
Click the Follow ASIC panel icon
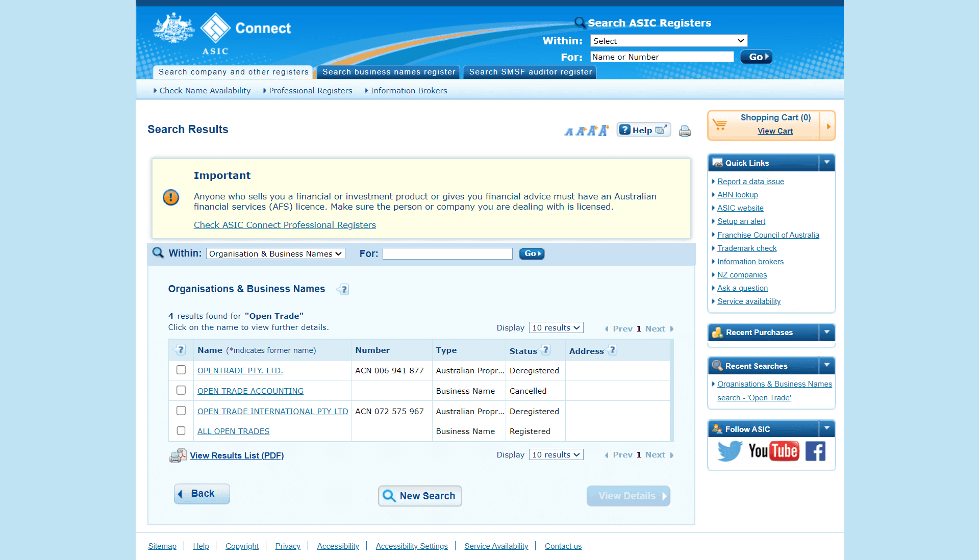click(717, 429)
